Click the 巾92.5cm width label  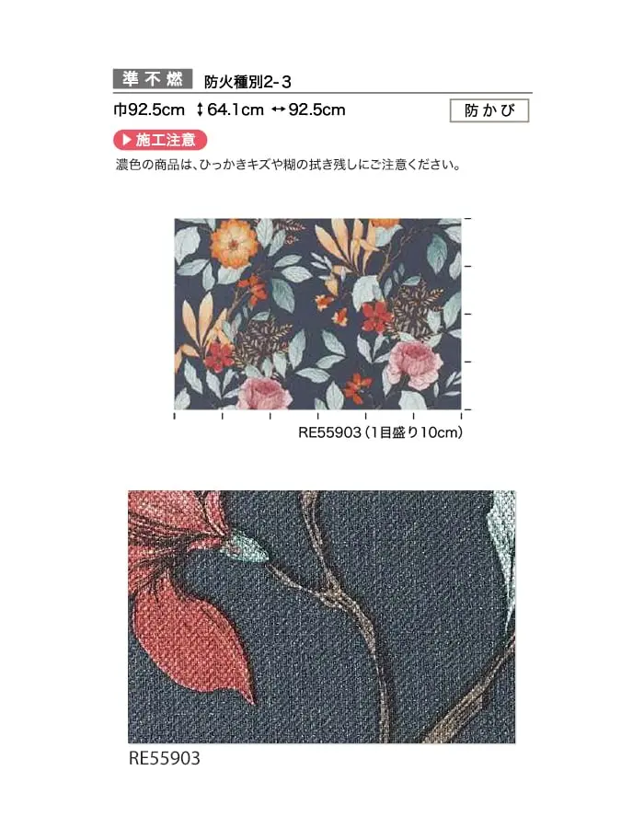point(149,109)
